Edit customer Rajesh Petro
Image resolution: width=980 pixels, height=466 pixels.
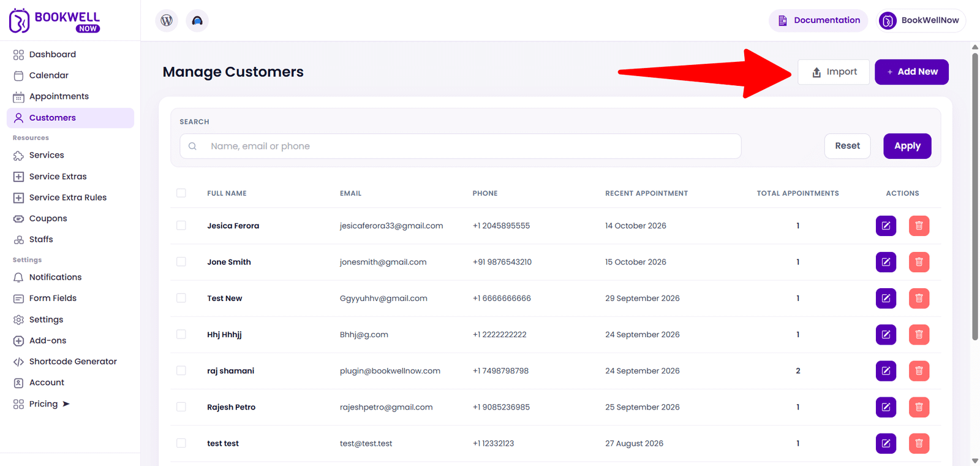(886, 407)
